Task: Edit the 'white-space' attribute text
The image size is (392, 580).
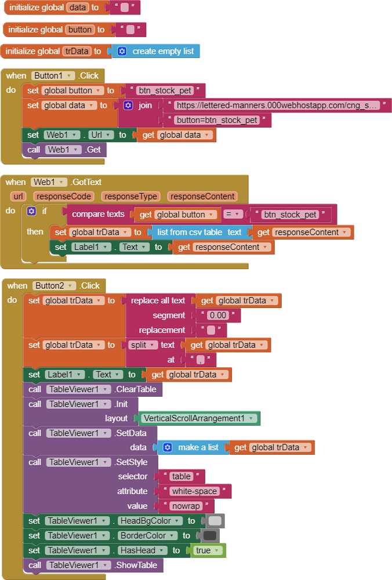Action: [x=194, y=491]
